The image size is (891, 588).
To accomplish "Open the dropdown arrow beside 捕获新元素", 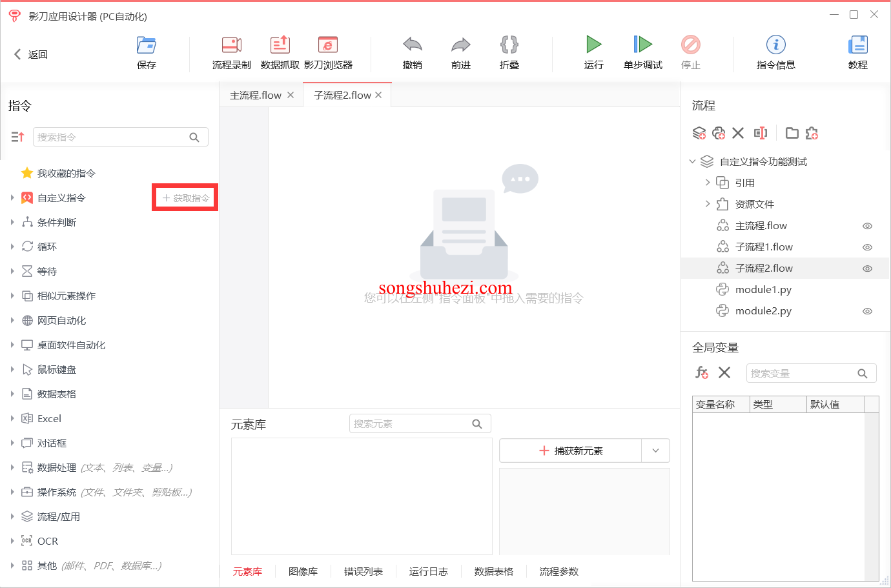I will pyautogui.click(x=655, y=451).
